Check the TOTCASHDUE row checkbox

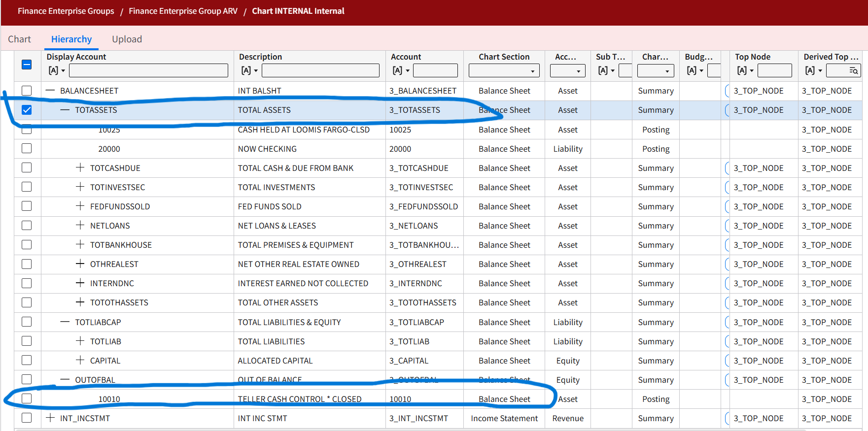click(x=27, y=167)
